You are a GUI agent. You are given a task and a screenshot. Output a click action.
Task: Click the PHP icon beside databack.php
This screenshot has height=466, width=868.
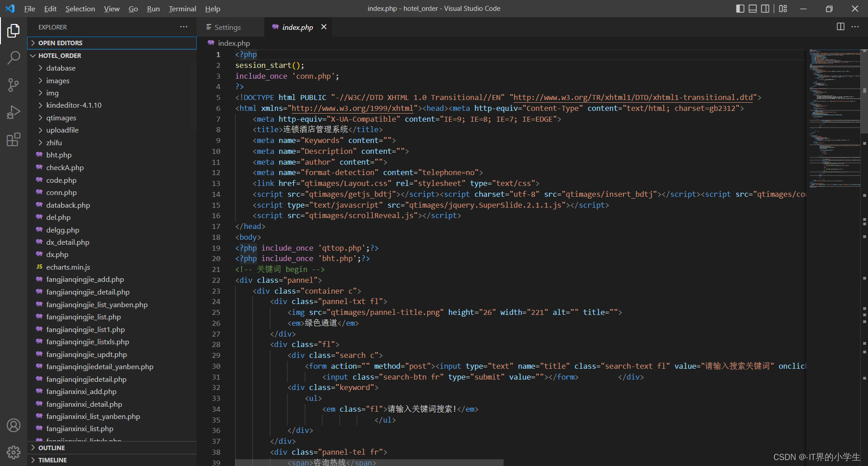(x=39, y=205)
